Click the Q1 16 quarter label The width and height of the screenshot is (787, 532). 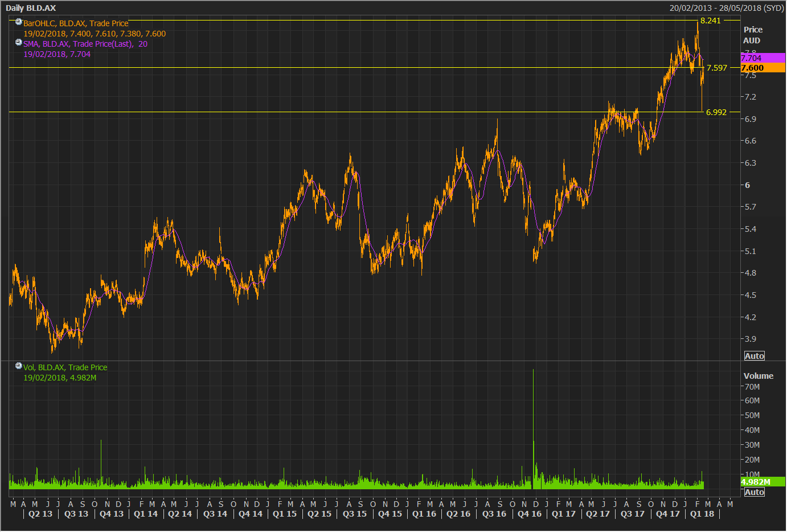[x=424, y=514]
